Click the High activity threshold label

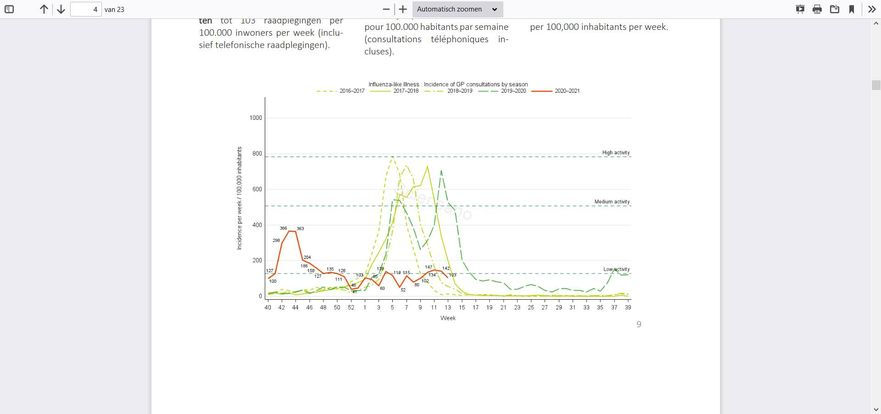(x=616, y=153)
